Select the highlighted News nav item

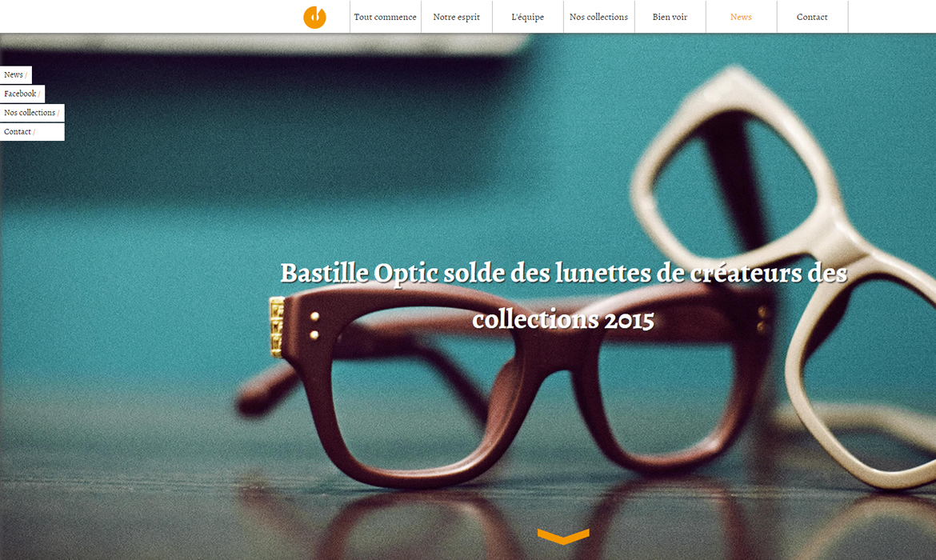[741, 17]
